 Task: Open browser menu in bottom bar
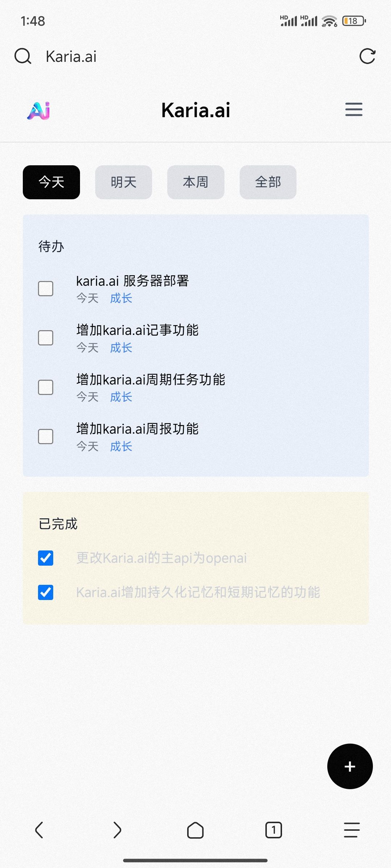tap(352, 830)
